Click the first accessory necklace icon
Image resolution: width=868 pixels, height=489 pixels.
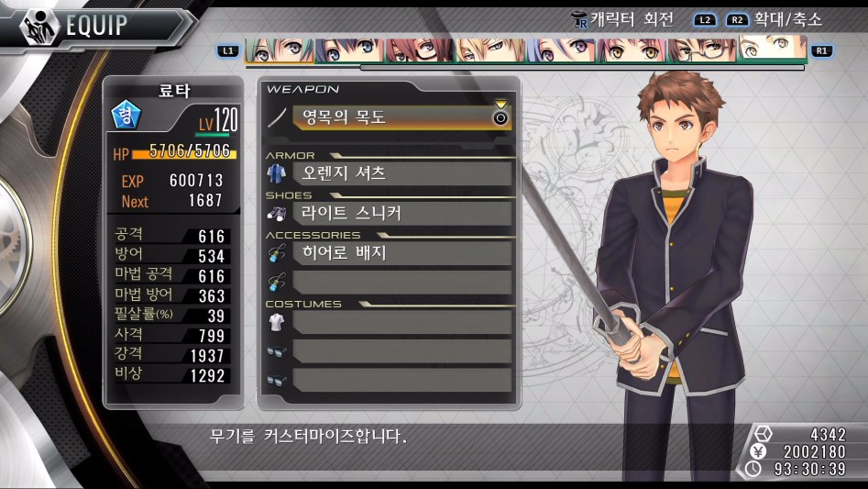point(276,253)
